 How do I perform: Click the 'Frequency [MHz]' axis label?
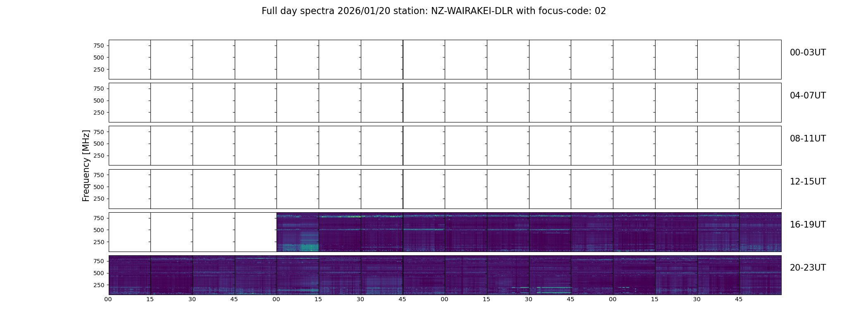86,166
